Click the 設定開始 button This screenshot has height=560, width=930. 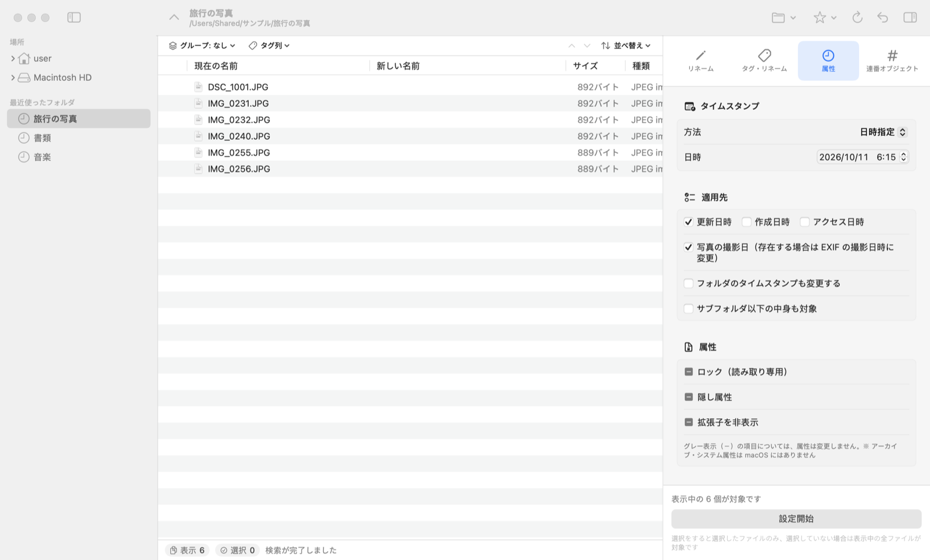pos(796,519)
